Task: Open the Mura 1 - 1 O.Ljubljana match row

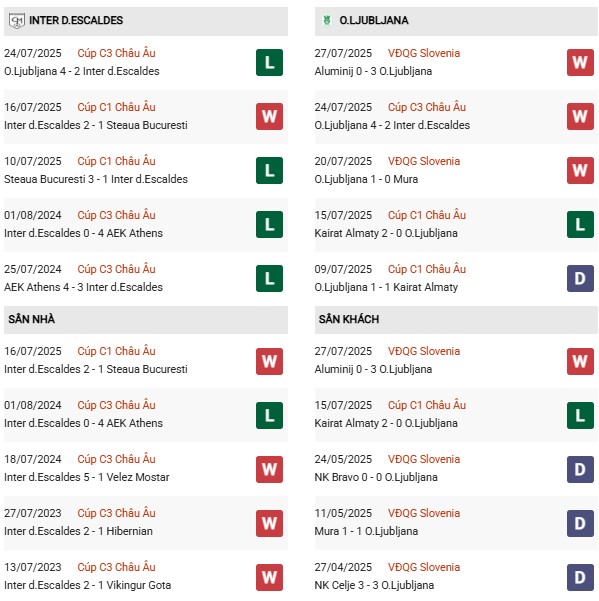Action: pyautogui.click(x=456, y=523)
